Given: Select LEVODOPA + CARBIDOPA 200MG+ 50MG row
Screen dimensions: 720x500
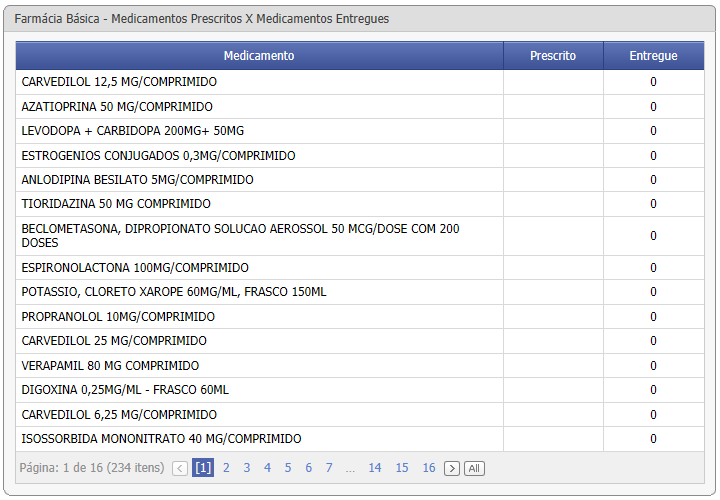Looking at the screenshot, I should [360, 131].
